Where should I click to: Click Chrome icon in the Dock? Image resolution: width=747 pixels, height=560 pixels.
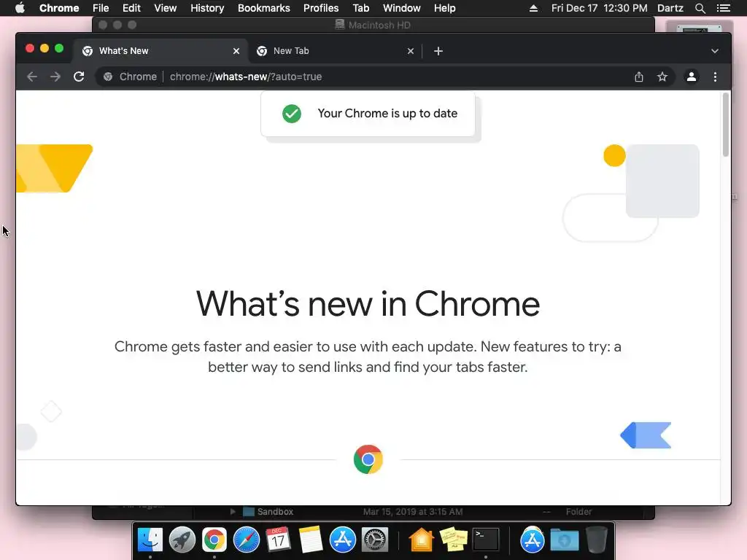(214, 540)
